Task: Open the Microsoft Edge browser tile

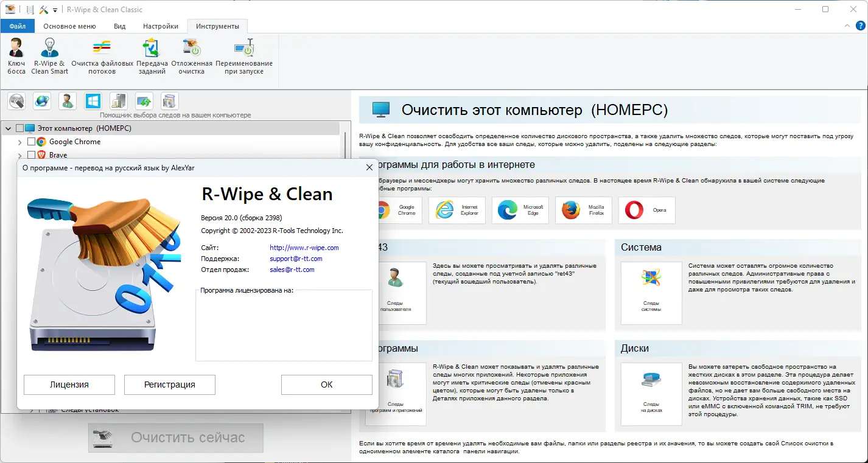Action: (520, 210)
